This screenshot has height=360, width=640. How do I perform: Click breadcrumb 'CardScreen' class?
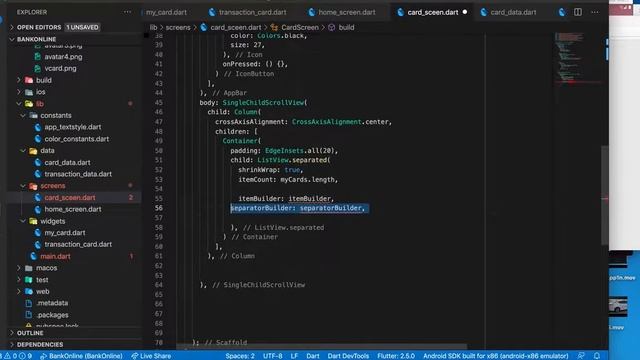[300, 27]
